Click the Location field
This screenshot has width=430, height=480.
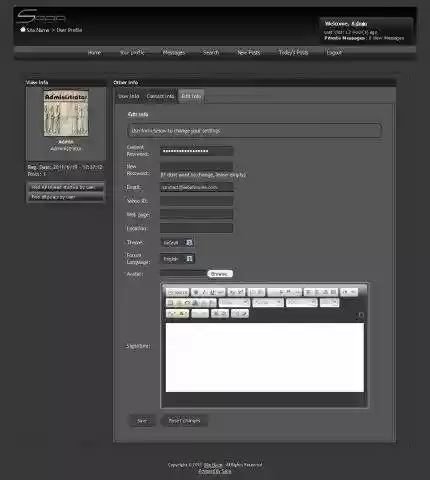(196, 228)
